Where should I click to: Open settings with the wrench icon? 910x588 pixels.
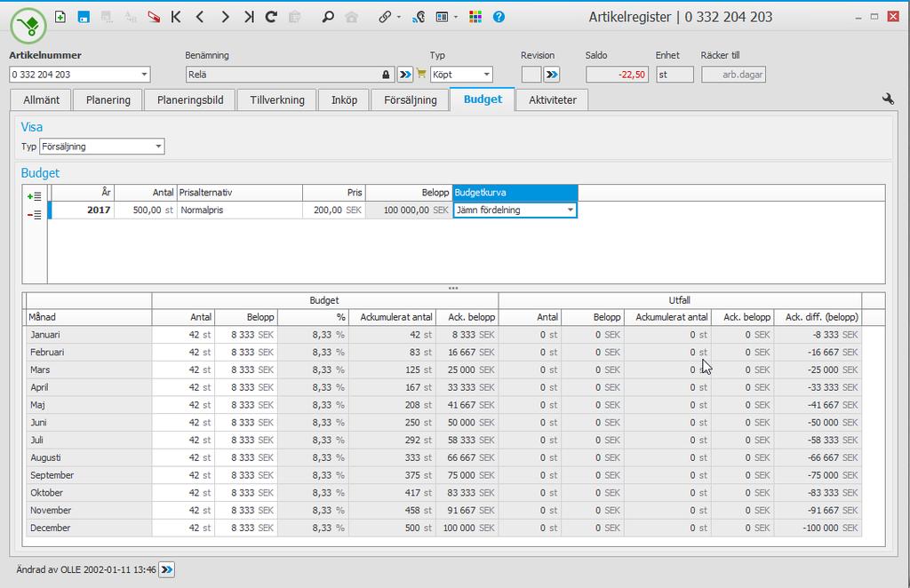[x=888, y=99]
